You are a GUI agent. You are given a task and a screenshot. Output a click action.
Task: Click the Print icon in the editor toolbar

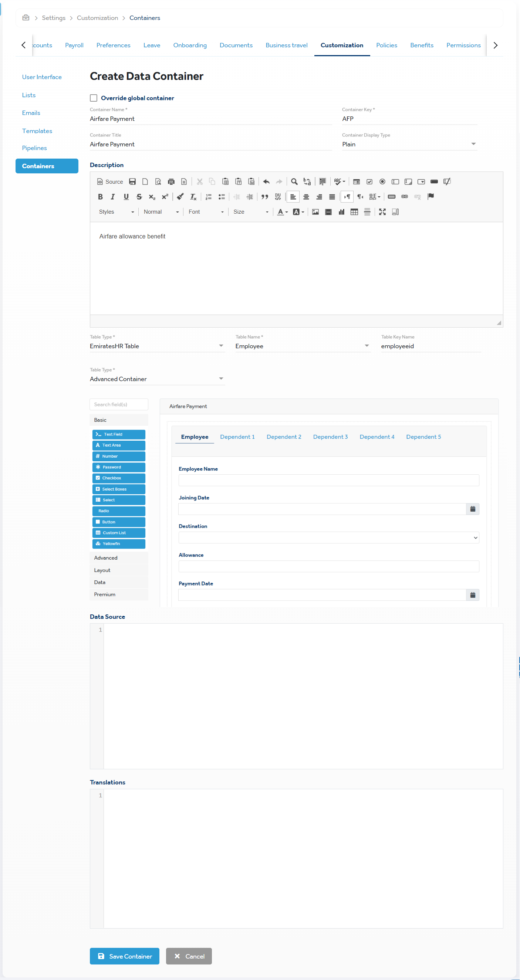point(171,182)
